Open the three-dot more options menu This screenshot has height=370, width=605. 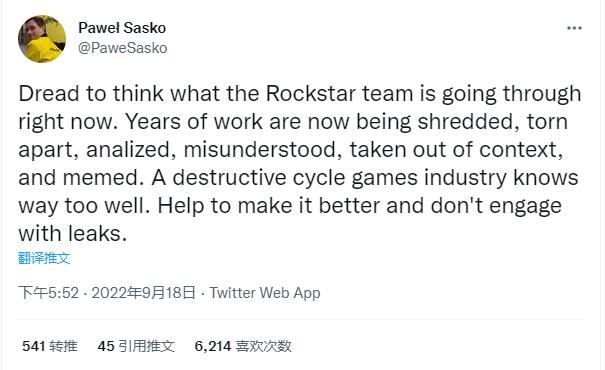[x=574, y=28]
